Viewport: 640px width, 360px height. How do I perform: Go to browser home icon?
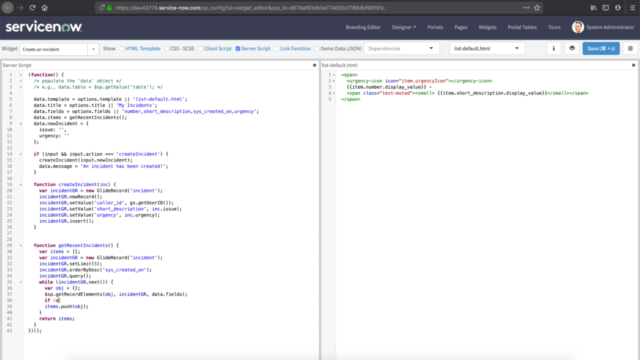tap(44, 8)
